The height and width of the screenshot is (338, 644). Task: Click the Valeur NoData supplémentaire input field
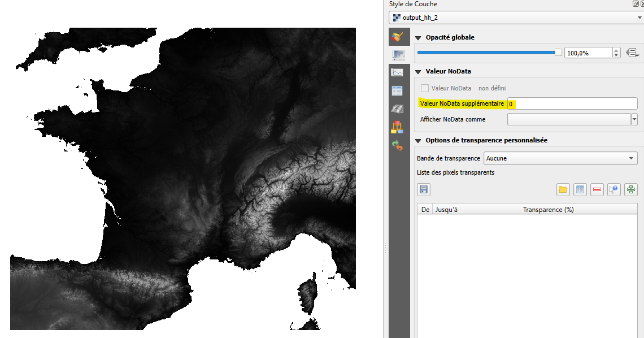tap(572, 104)
